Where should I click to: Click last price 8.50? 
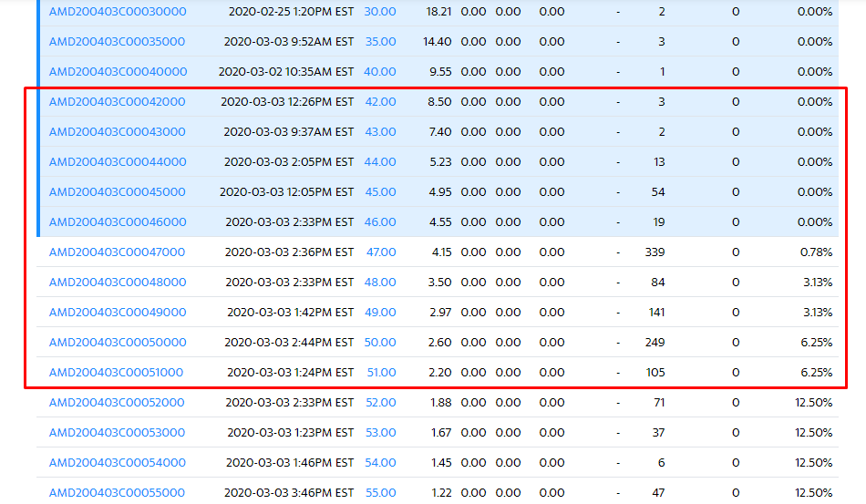click(439, 101)
